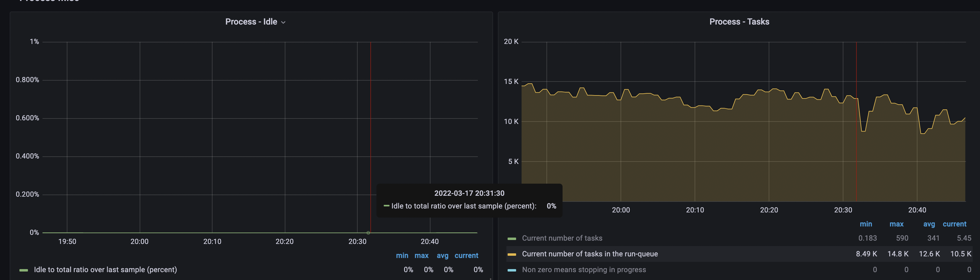This screenshot has height=280, width=980.
Task: Click the cyan marker for stopping series
Action: 512,270
